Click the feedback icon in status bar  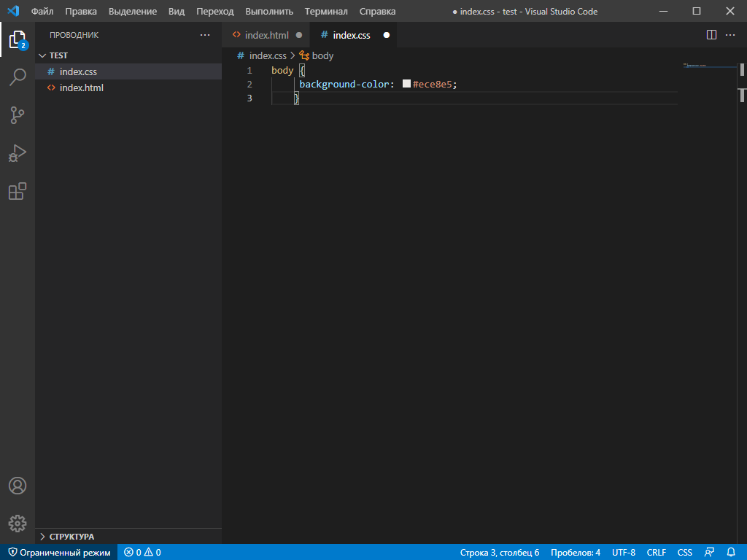(x=709, y=553)
